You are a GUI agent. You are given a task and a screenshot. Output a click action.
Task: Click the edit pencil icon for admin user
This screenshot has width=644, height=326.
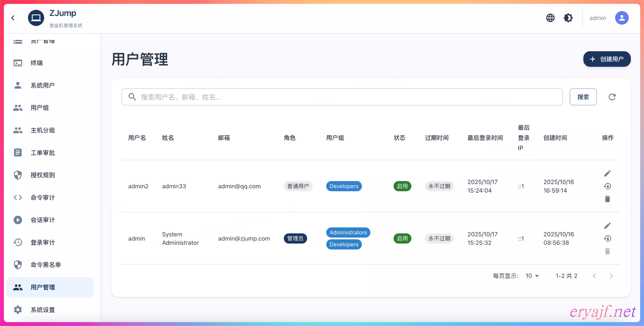pos(607,226)
